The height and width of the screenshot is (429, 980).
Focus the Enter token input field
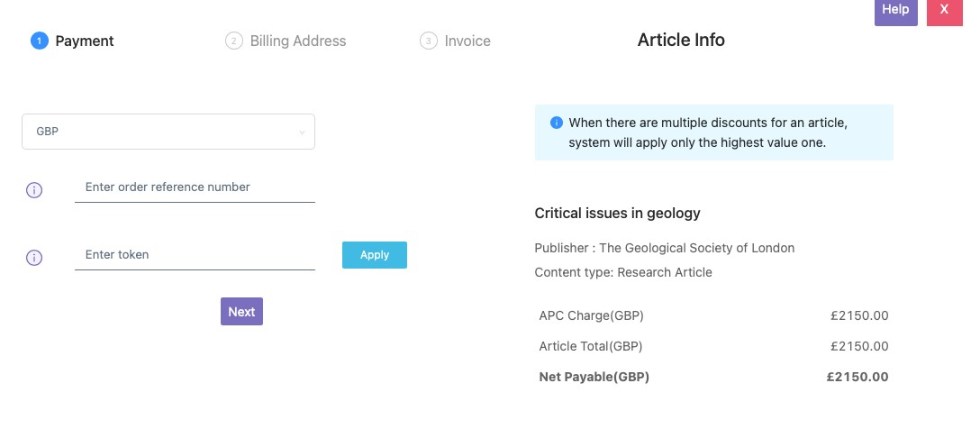tap(195, 255)
